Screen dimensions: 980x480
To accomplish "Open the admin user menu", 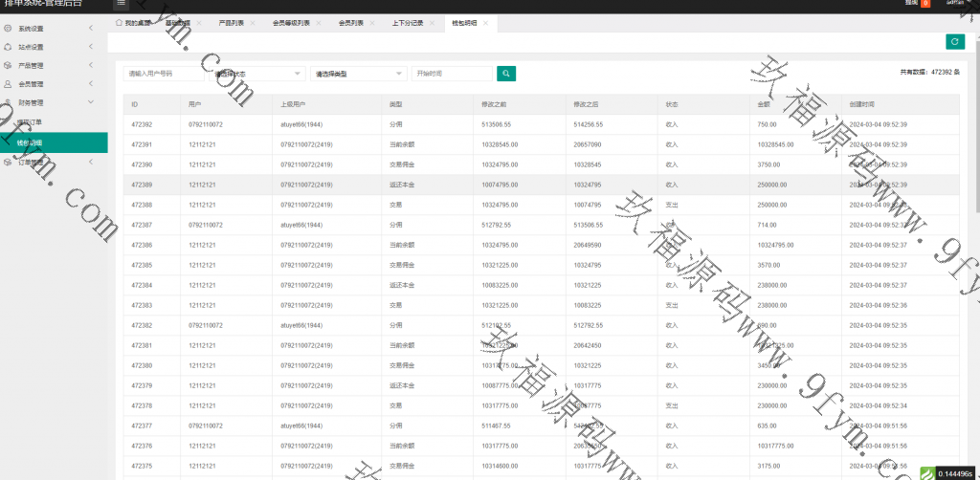I will [x=954, y=4].
